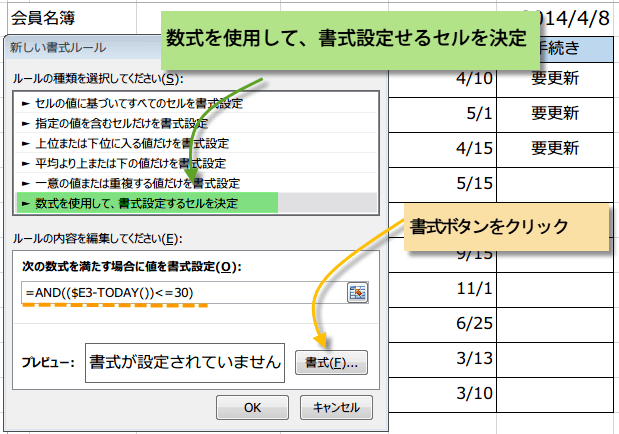Click the range selector icon beside formula field
This screenshot has width=619, height=434.
(x=358, y=293)
